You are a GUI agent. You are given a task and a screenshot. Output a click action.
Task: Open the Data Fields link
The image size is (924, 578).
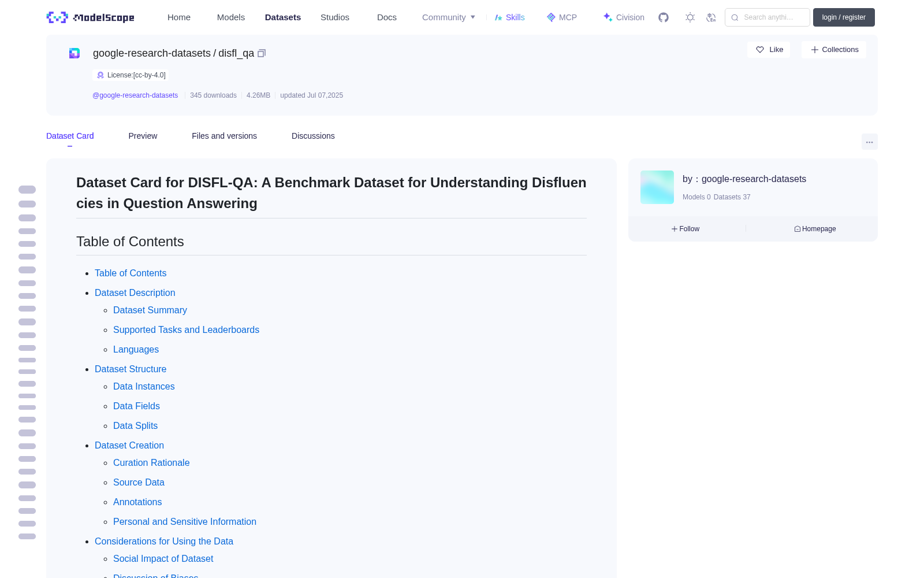(136, 406)
